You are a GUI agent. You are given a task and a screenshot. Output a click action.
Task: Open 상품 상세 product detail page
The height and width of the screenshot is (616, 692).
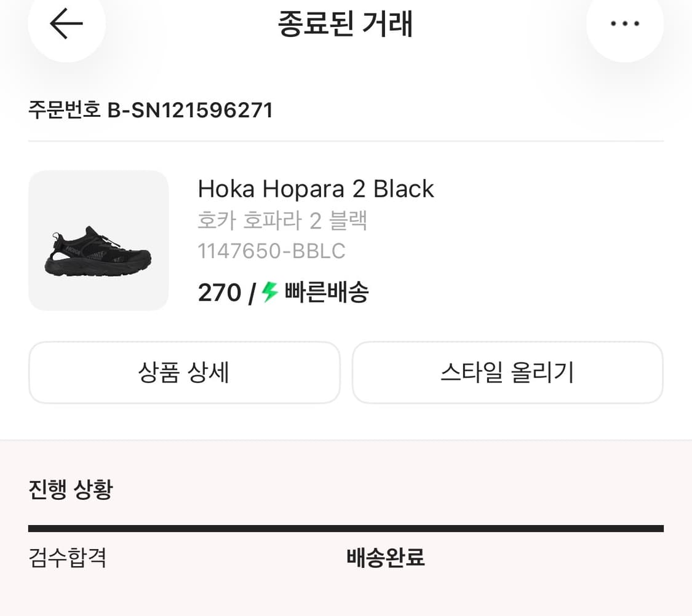pos(184,373)
